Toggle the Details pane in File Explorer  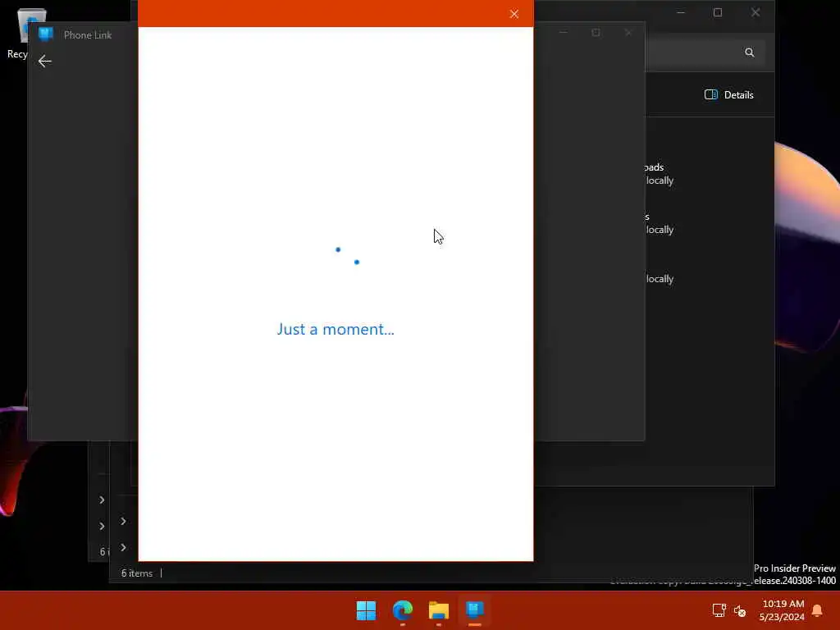coord(728,95)
